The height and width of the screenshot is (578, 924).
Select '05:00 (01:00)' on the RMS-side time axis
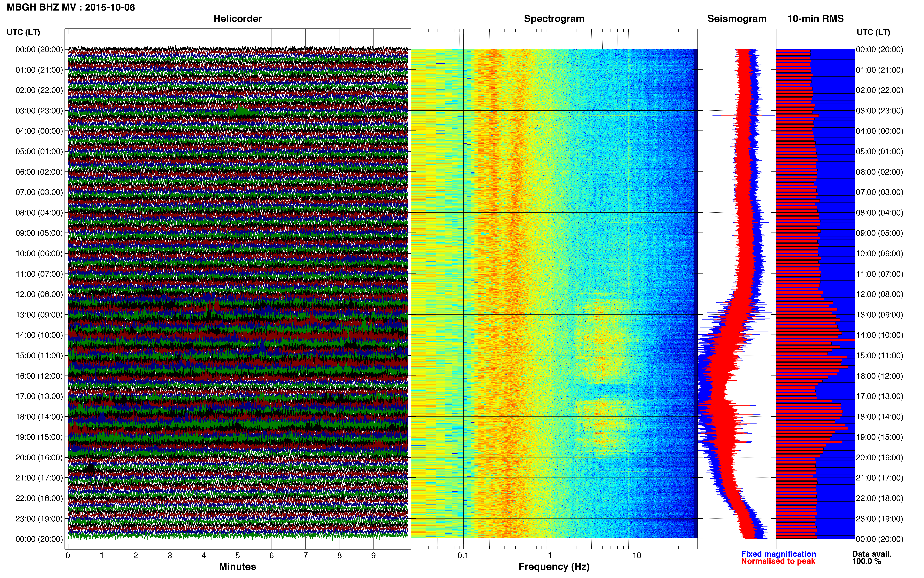pos(880,151)
